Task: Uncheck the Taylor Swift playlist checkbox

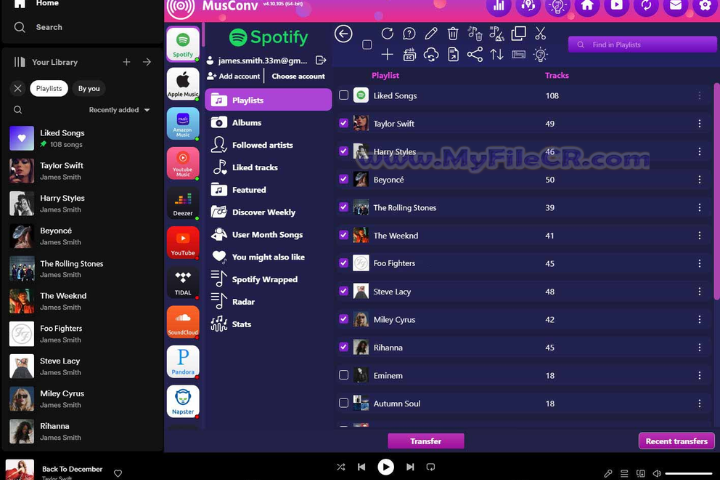Action: click(x=343, y=123)
